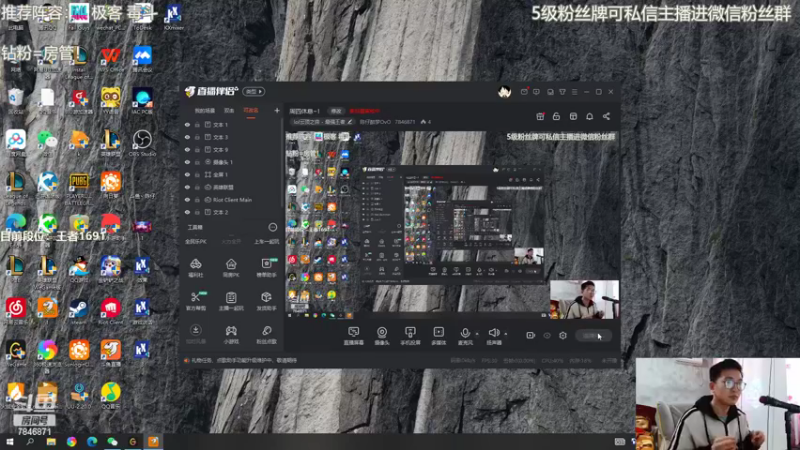Viewport: 800px width, 450px height.
Task: Toggle visibility of the 文本 3 source
Action: [x=187, y=137]
